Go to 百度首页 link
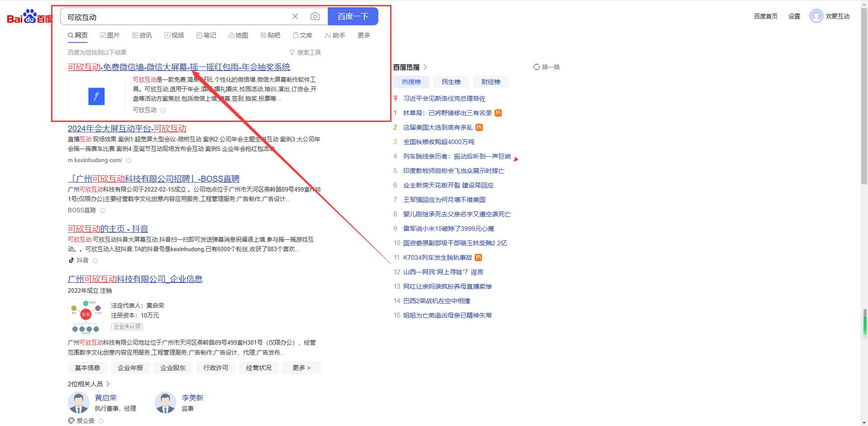Image resolution: width=868 pixels, height=426 pixels. click(x=766, y=16)
